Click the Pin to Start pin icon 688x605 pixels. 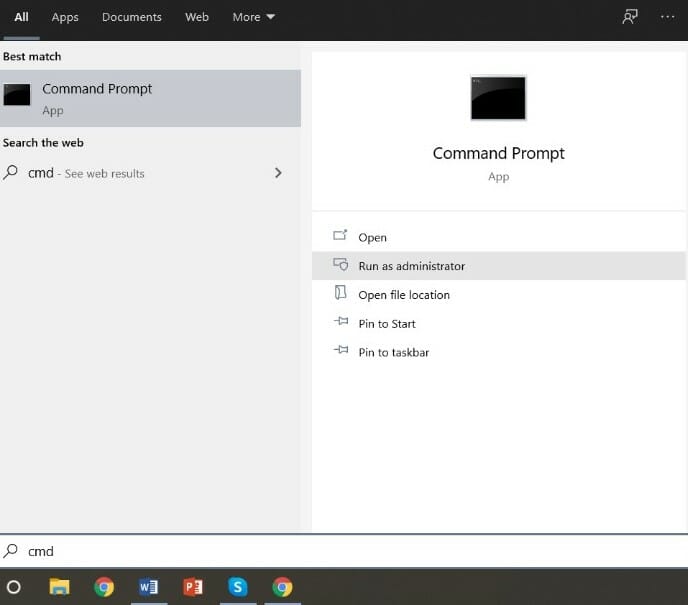tap(340, 322)
